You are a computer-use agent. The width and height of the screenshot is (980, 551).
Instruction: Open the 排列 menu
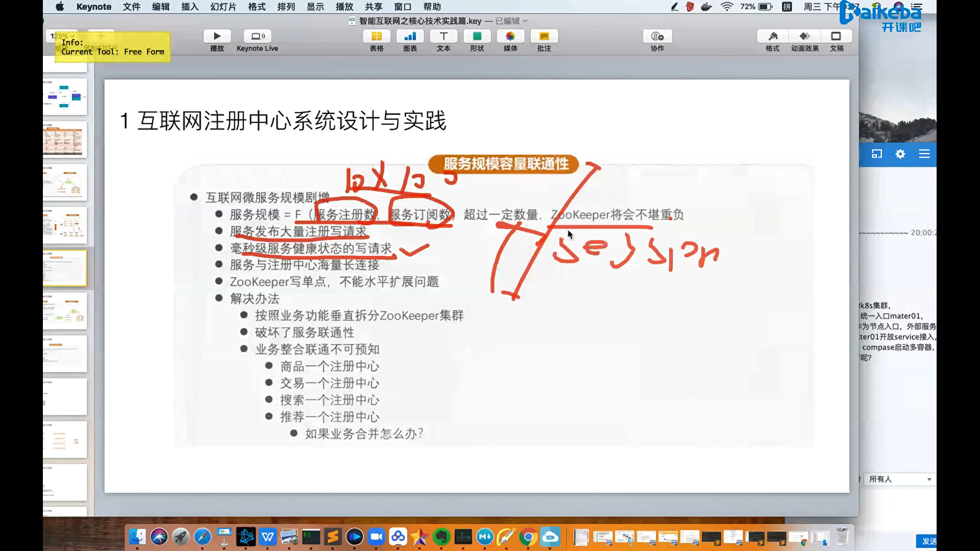[286, 7]
